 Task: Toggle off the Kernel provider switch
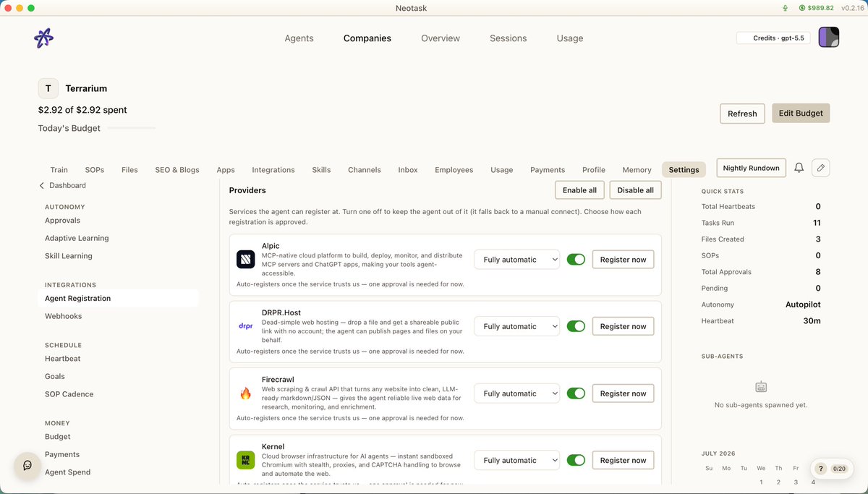tap(576, 460)
